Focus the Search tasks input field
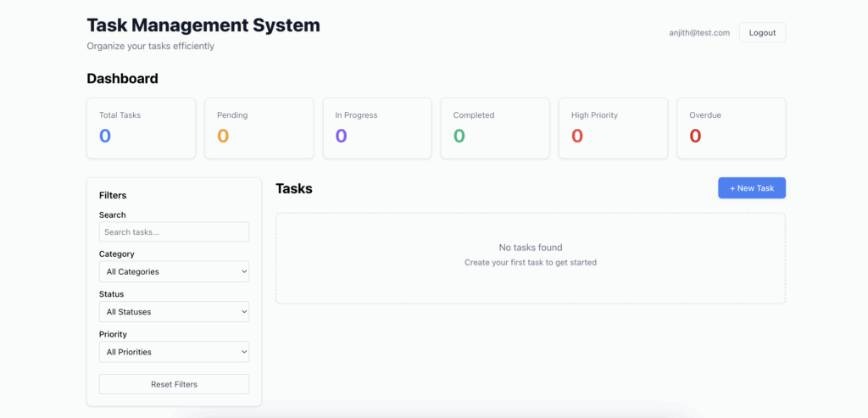This screenshot has width=868, height=418. point(174,232)
